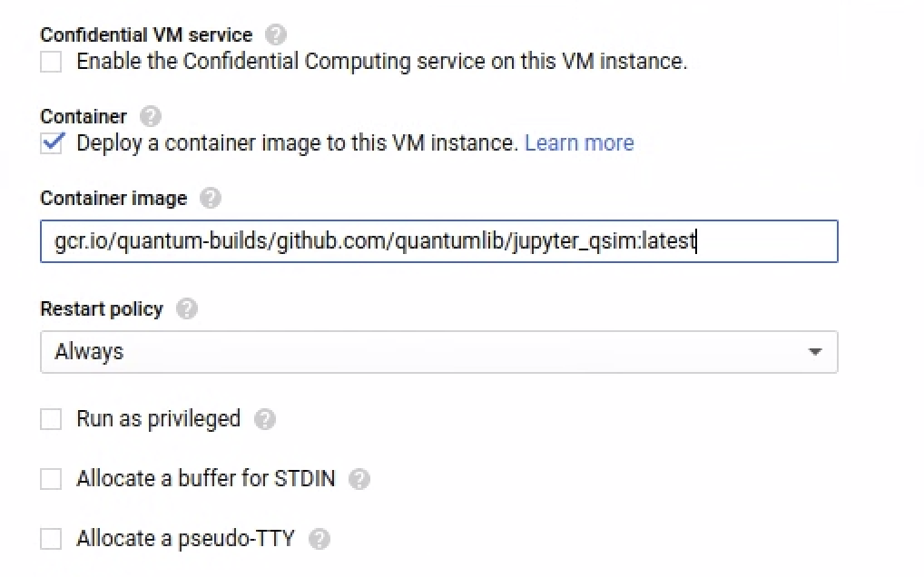Open the Learn more link

pyautogui.click(x=579, y=143)
